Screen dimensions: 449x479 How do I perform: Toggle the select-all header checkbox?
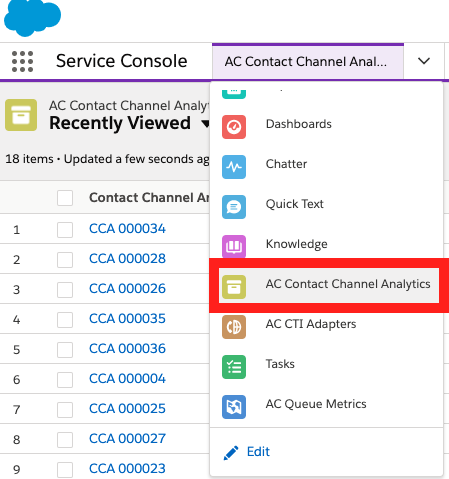pyautogui.click(x=65, y=198)
